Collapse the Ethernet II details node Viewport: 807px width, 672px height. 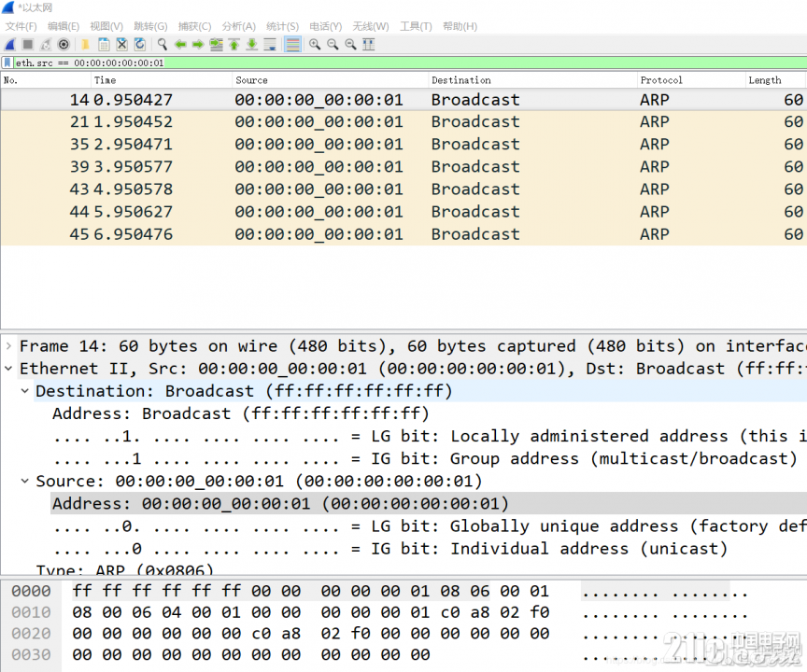8,369
